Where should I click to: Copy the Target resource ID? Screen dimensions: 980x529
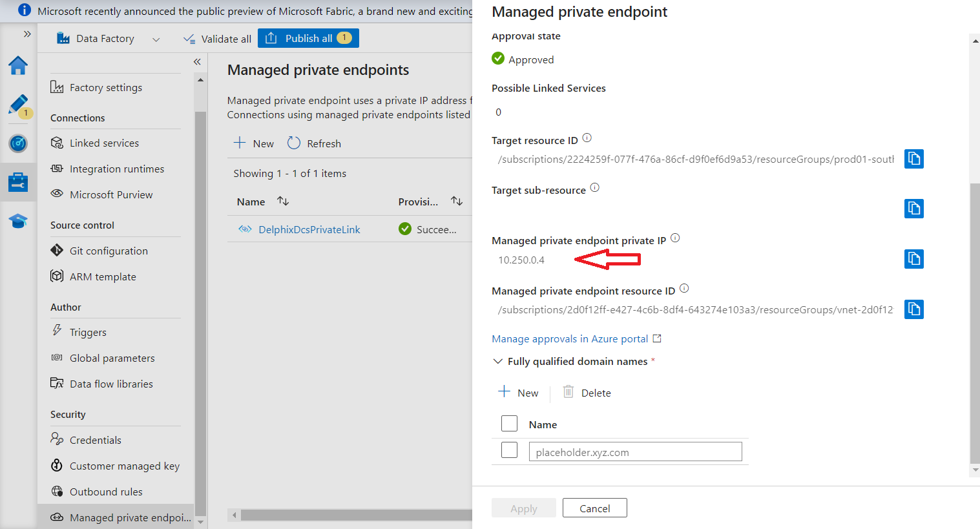point(913,159)
